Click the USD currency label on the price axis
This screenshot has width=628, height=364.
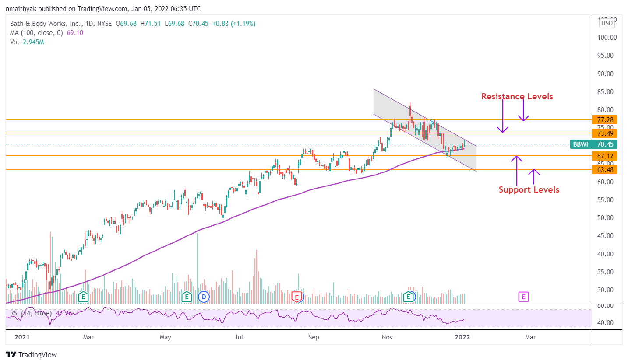pyautogui.click(x=607, y=23)
